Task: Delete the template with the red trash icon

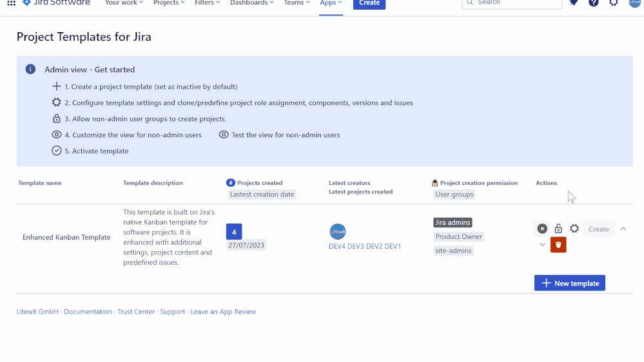Action: (558, 245)
